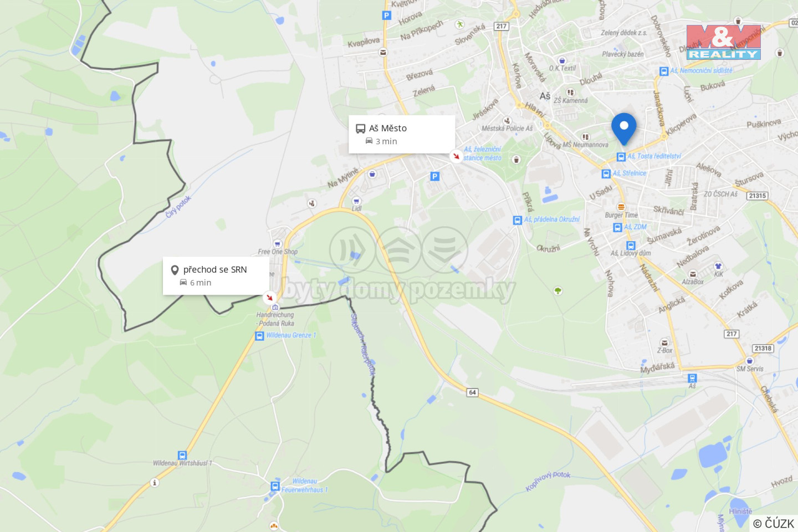The height and width of the screenshot is (532, 798).
Task: Click the Aš, Tosta ředitelství bus stop icon
Action: (x=621, y=157)
